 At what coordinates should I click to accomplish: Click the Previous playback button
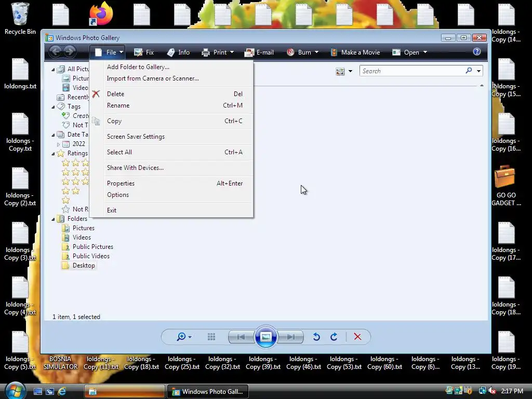click(241, 337)
